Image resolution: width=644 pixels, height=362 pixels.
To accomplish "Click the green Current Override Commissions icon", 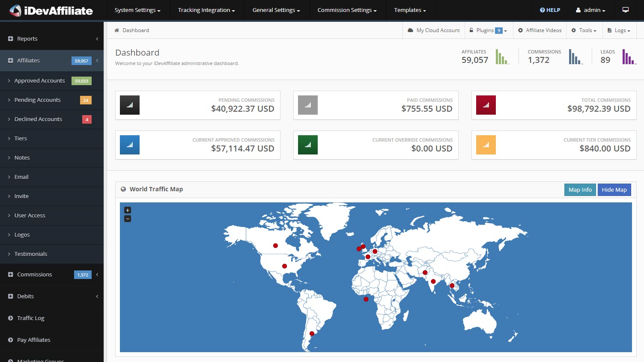I will pyautogui.click(x=308, y=145).
